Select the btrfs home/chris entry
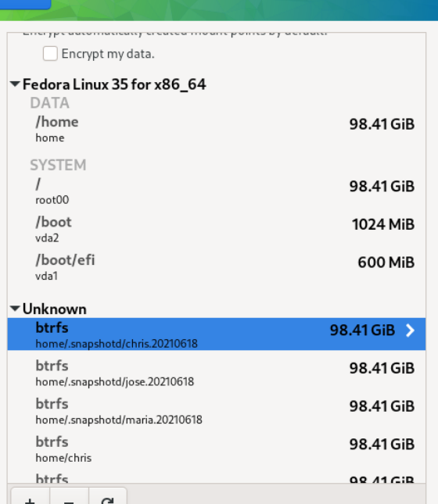This screenshot has height=504, width=438. click(217, 449)
